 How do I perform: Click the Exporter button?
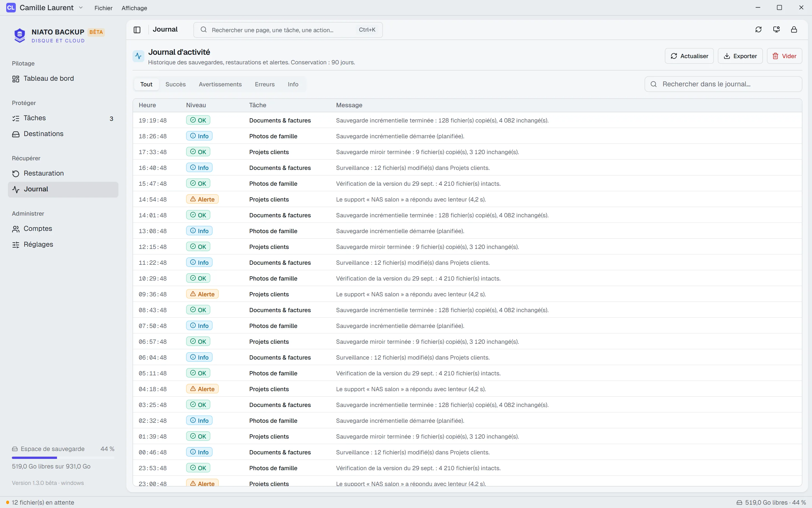tap(740, 56)
